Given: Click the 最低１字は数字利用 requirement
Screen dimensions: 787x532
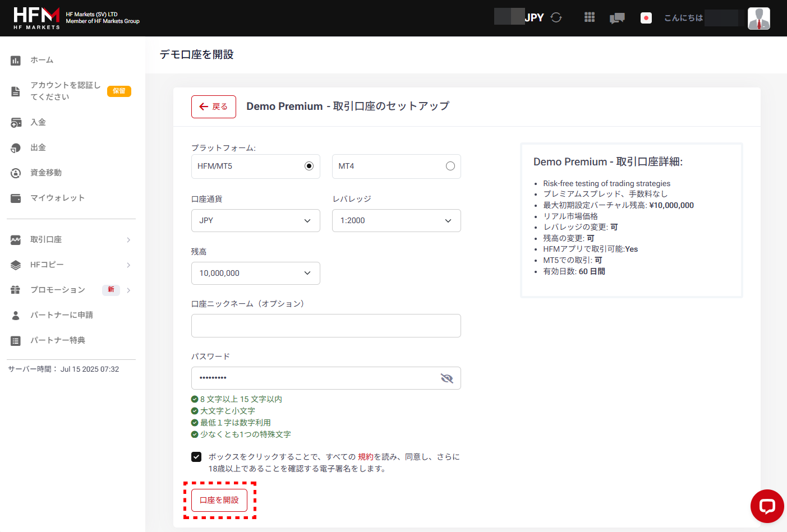Looking at the screenshot, I should (236, 423).
